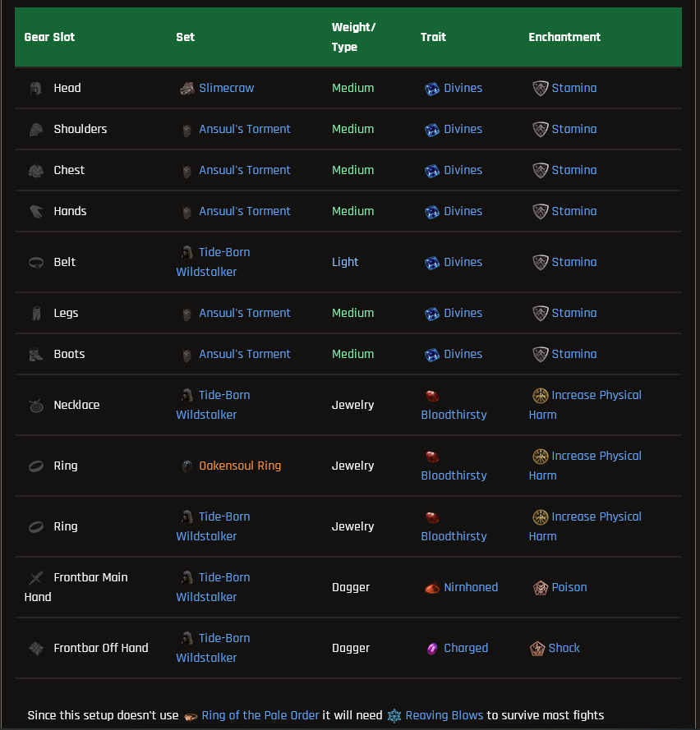Open Ansuul's Torment link in Shoulders row
Viewport: 700px width, 730px height.
point(245,129)
